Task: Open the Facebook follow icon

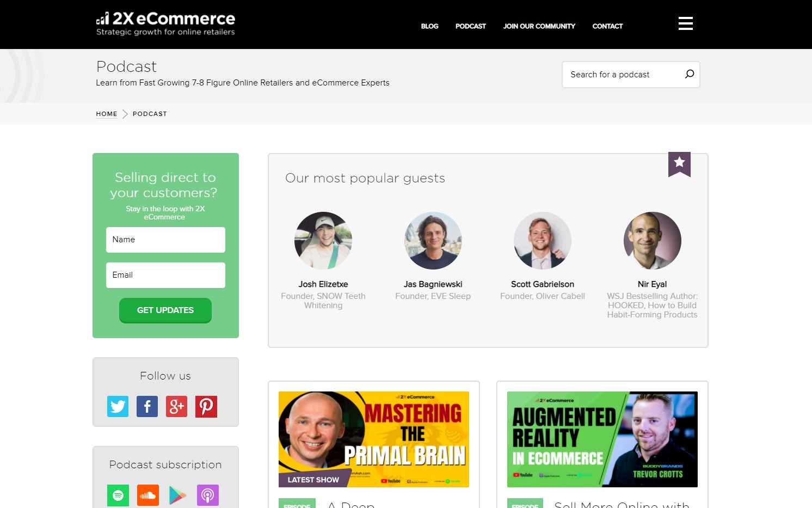Action: click(x=147, y=406)
